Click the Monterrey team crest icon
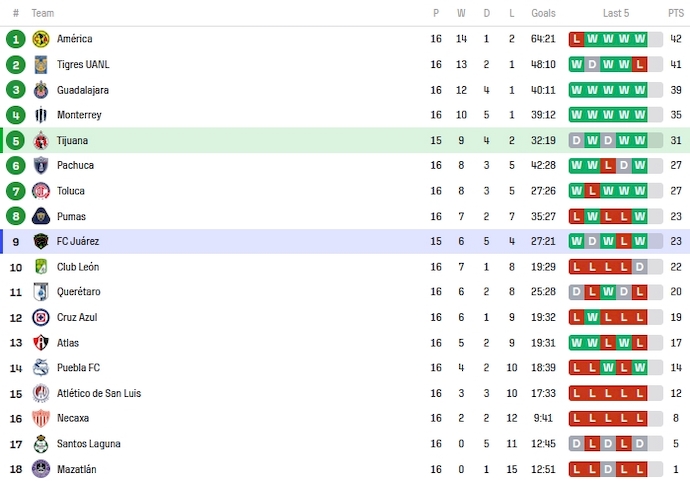Viewport: 690px width, 481px height. point(41,115)
